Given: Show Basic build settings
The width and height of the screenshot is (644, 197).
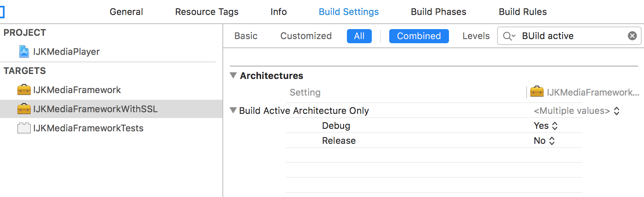Looking at the screenshot, I should [246, 36].
